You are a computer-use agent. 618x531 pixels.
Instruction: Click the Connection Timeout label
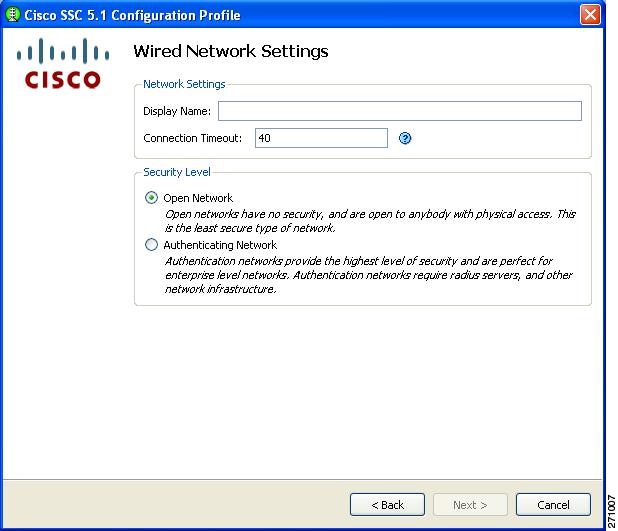192,138
